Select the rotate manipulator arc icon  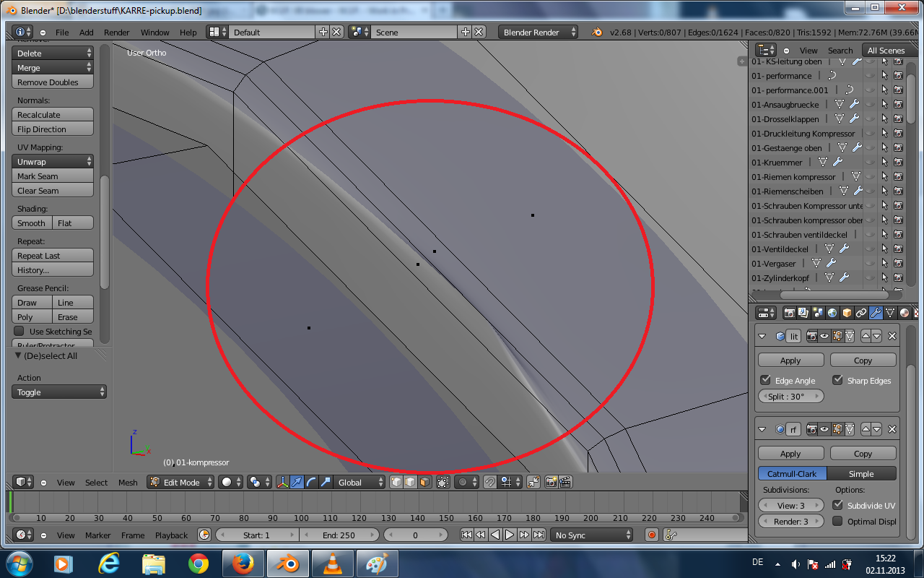pyautogui.click(x=311, y=482)
